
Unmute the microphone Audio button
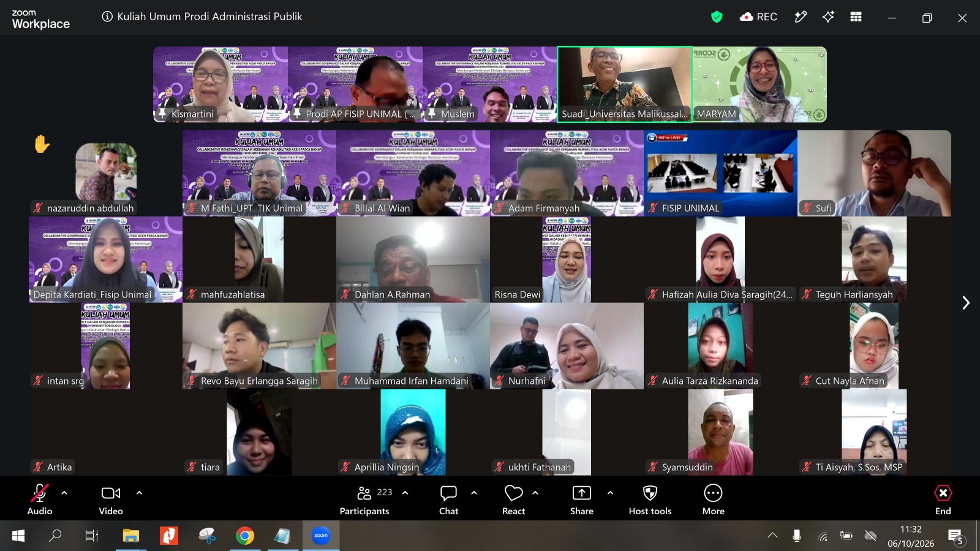tap(40, 500)
